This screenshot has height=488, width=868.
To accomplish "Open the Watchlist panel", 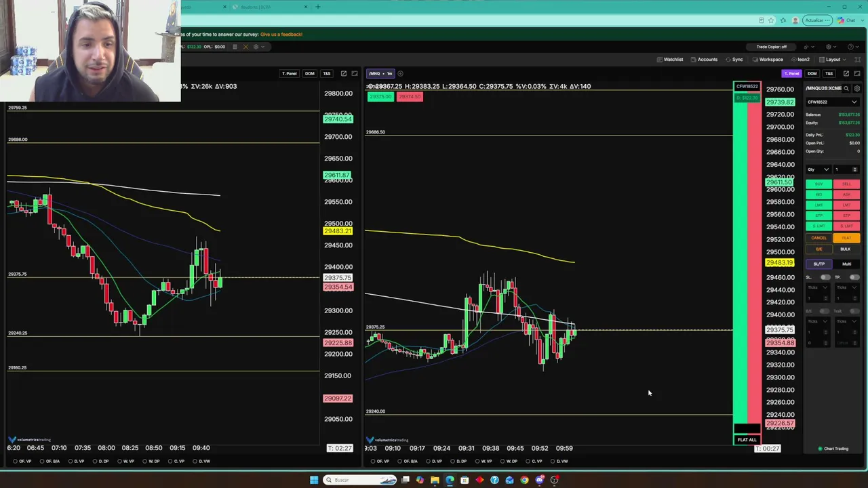I will pos(670,60).
